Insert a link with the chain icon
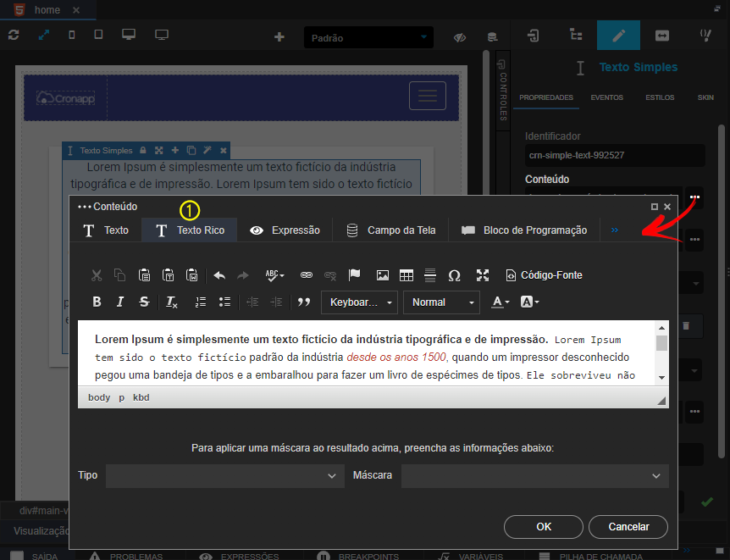Screen dimensions: 730x560 tap(307, 275)
